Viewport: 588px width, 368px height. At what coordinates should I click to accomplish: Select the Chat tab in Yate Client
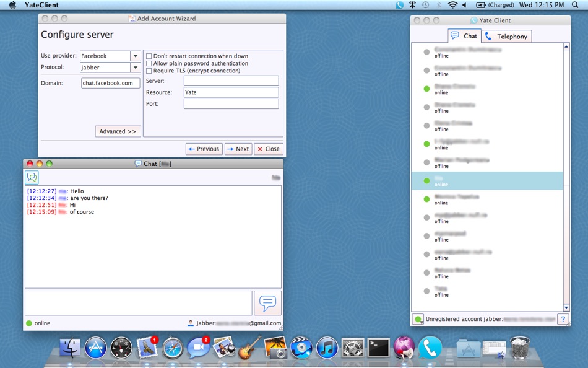465,36
